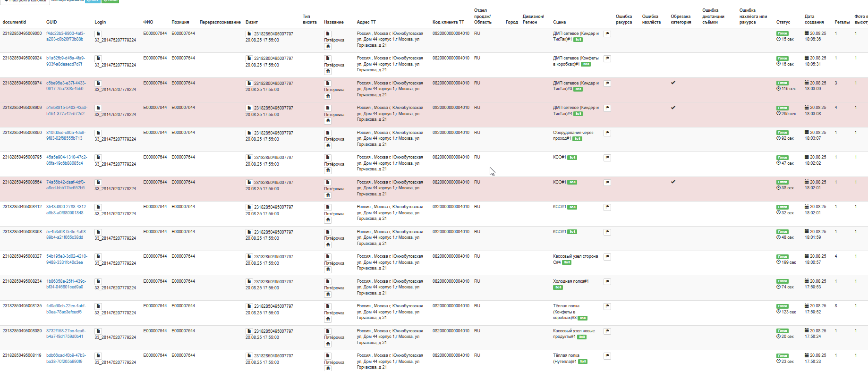
Task: Click the Регалы column header
Action: (x=842, y=22)
